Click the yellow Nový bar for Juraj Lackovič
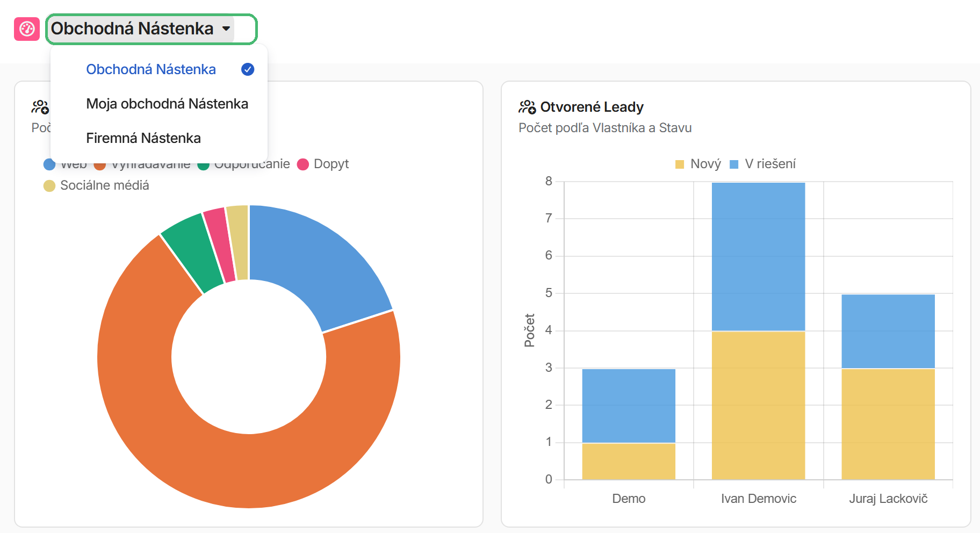980x533 pixels. pos(888,424)
